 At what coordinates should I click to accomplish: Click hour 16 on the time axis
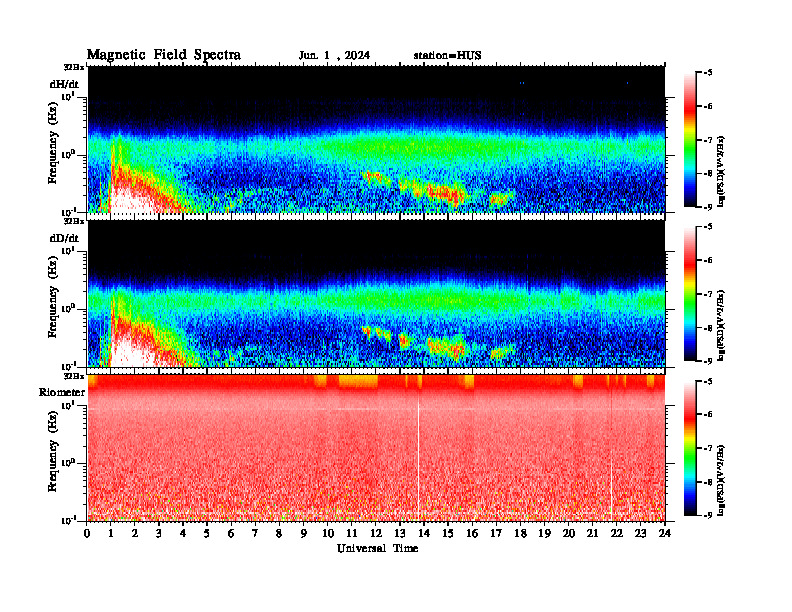click(472, 533)
